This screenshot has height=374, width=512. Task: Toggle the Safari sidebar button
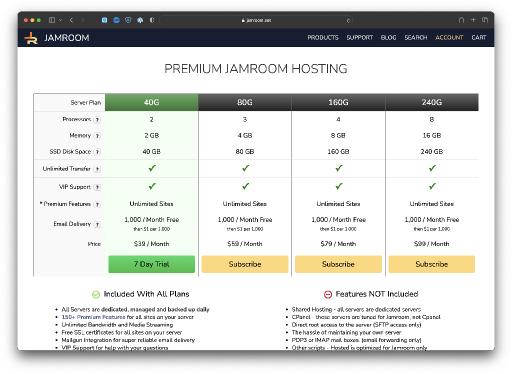[52, 20]
